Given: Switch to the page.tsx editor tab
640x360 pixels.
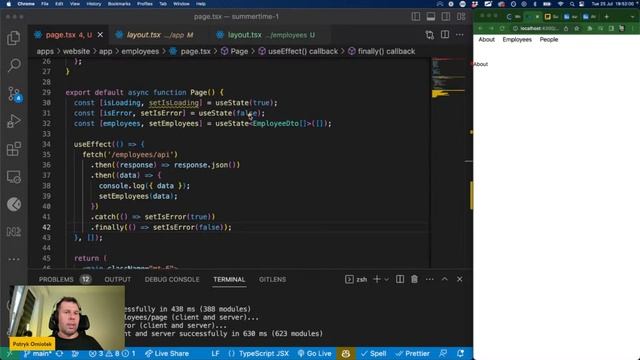Looking at the screenshot, I should [69, 35].
